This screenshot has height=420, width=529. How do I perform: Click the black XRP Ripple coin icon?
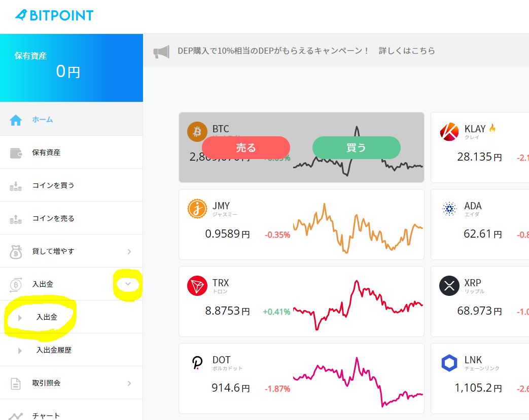click(x=449, y=286)
